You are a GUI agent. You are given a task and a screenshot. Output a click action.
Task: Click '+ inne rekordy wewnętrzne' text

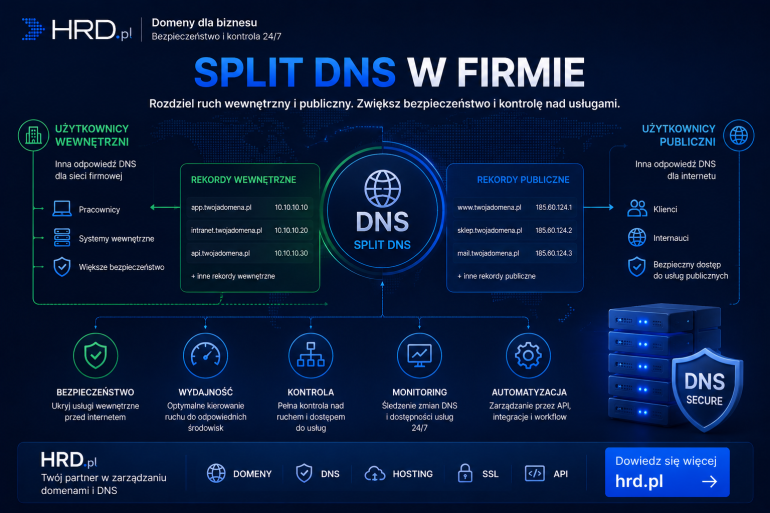(233, 276)
